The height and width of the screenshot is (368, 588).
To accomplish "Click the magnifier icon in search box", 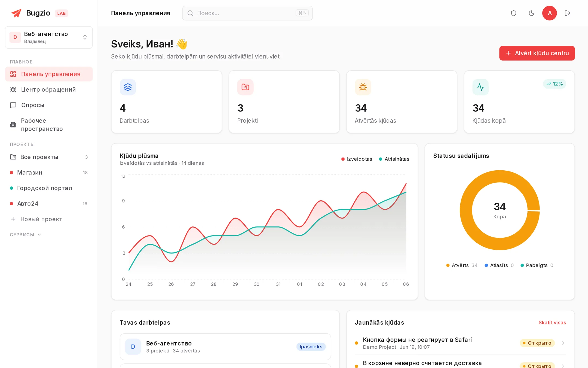I will pos(190,13).
